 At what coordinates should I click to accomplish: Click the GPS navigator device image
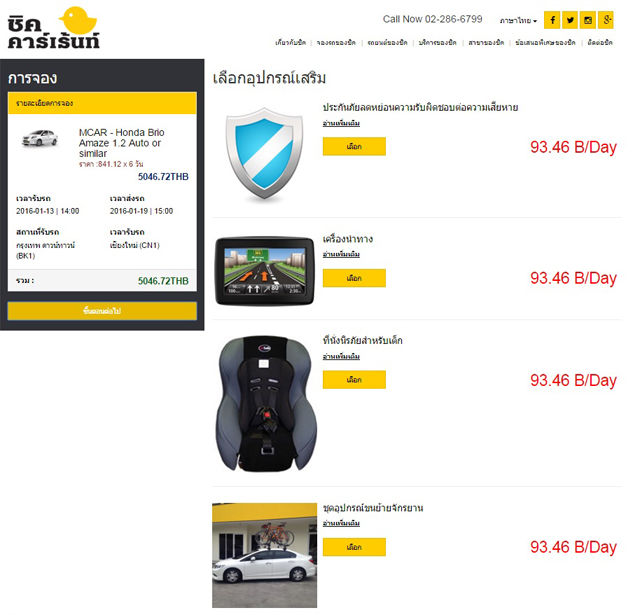265,271
